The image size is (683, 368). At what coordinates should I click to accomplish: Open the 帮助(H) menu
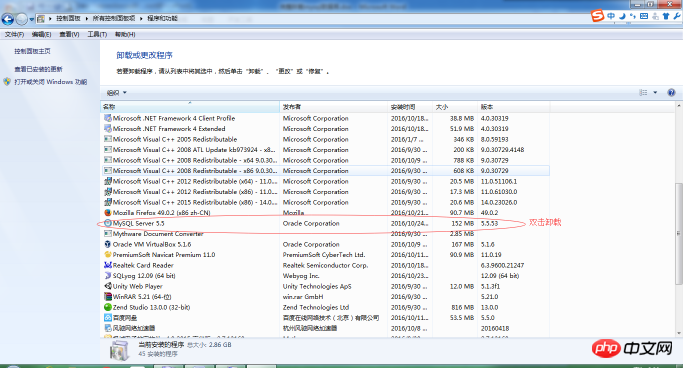coord(125,34)
